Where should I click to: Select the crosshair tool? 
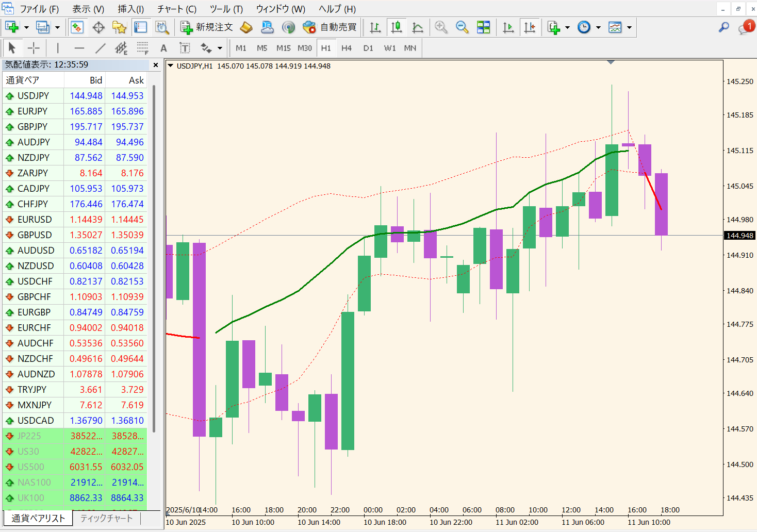pyautogui.click(x=34, y=48)
